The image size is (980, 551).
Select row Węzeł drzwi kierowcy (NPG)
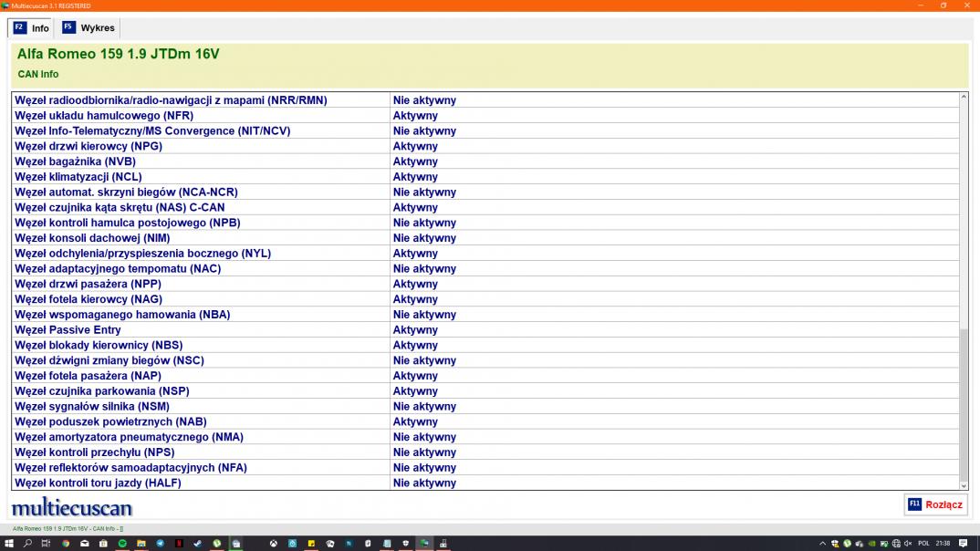click(x=485, y=146)
